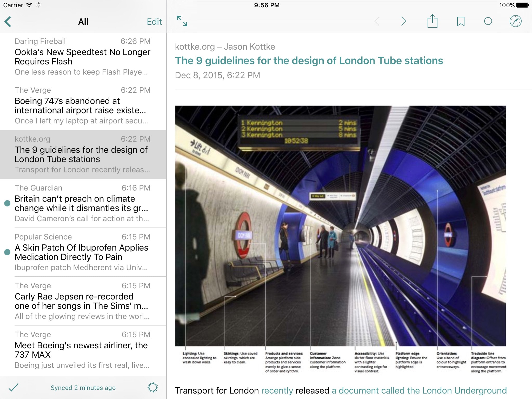Open settings gear in list footer
The width and height of the screenshot is (532, 399).
(153, 387)
